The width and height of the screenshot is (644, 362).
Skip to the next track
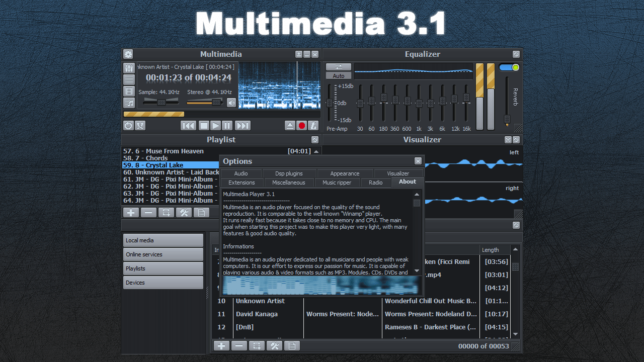[x=243, y=126]
